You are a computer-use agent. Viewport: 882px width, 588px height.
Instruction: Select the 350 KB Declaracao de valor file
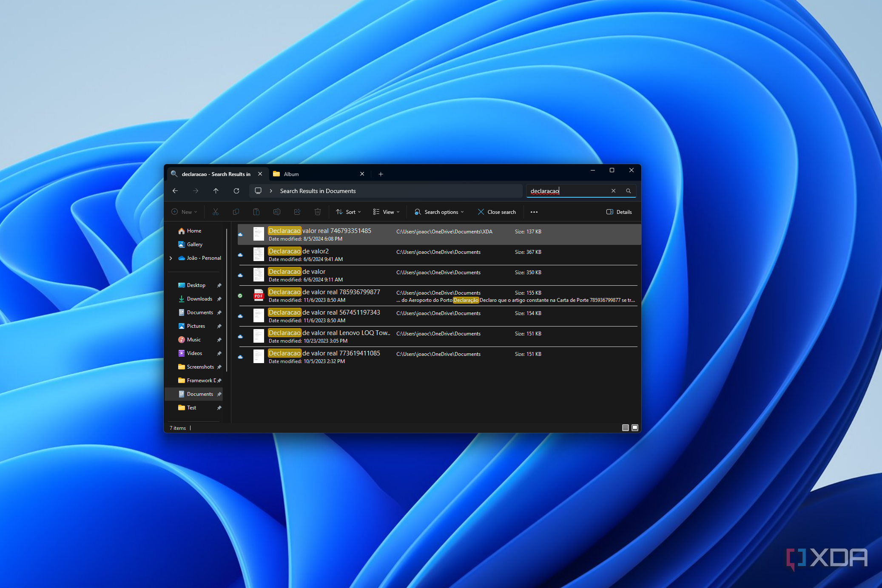click(x=438, y=276)
